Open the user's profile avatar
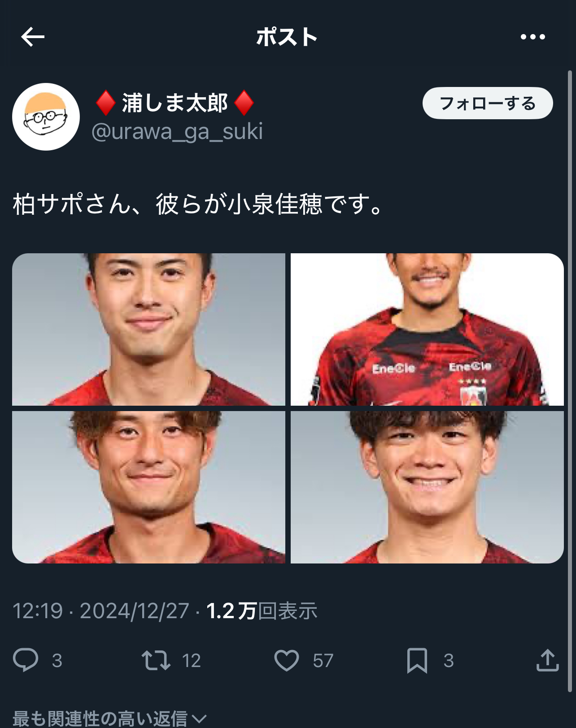The width and height of the screenshot is (576, 728). 46,117
